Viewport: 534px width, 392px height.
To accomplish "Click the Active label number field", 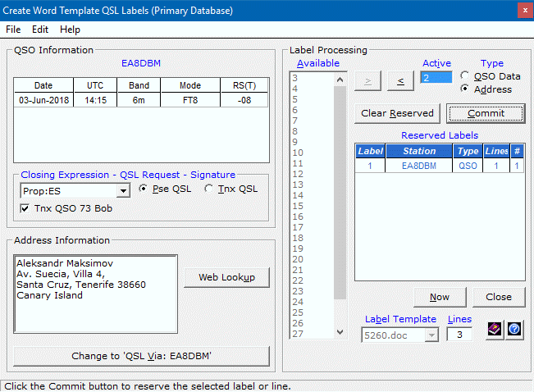I will click(x=436, y=78).
